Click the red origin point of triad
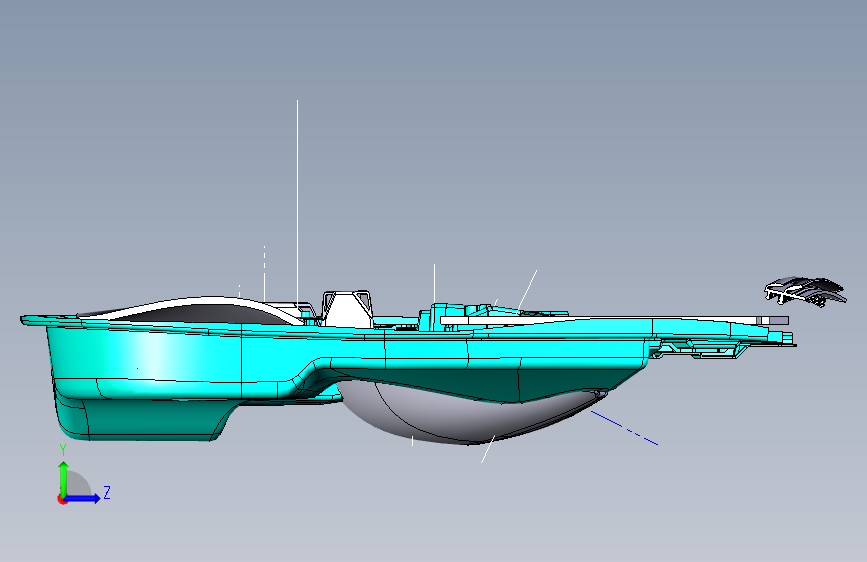Viewport: 867px width, 562px height. click(62, 499)
